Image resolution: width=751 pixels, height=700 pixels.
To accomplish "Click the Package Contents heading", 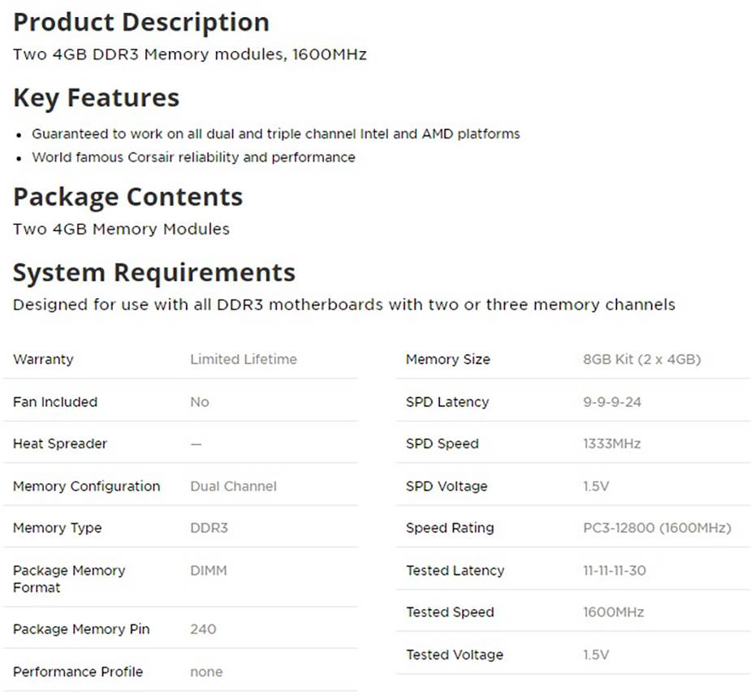I will point(127,197).
